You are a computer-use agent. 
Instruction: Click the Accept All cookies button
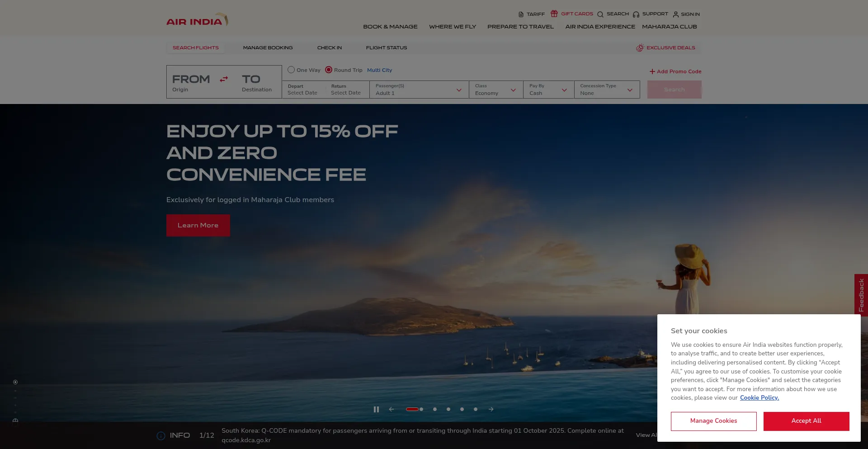[806, 421]
